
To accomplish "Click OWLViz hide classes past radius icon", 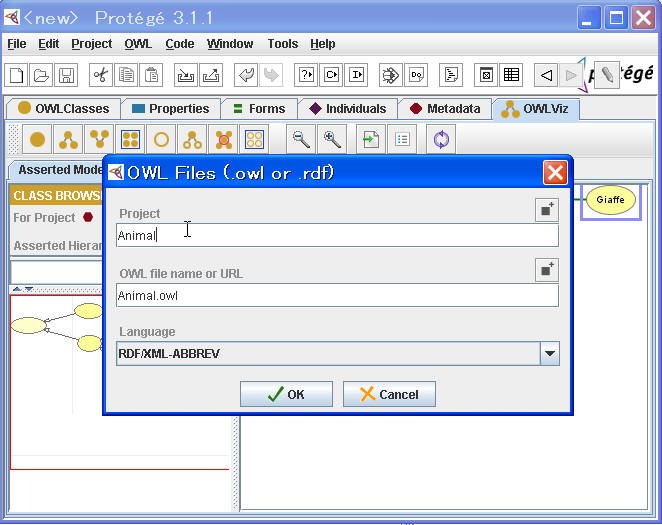I will tap(223, 139).
